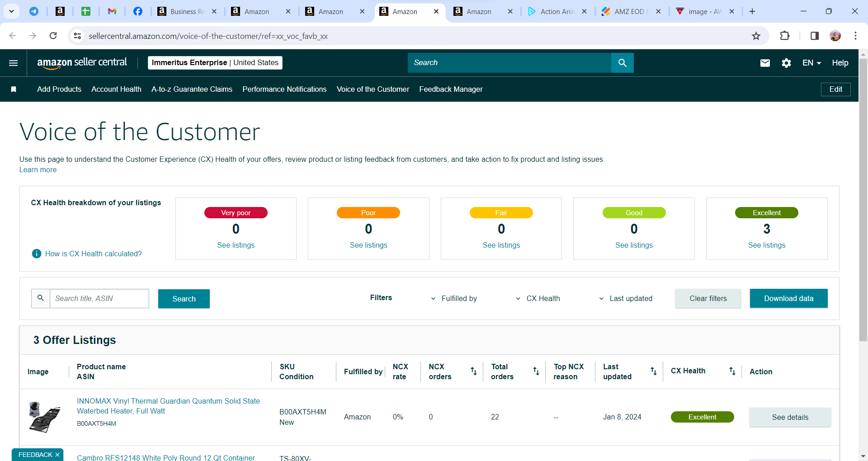Open the EN language dropdown
Image resolution: width=868 pixels, height=461 pixels.
811,63
